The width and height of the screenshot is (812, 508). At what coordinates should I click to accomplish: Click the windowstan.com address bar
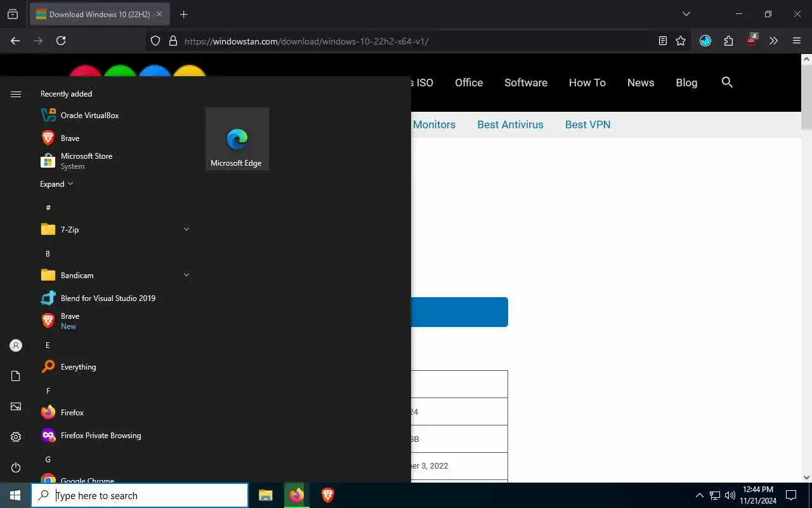[419, 41]
